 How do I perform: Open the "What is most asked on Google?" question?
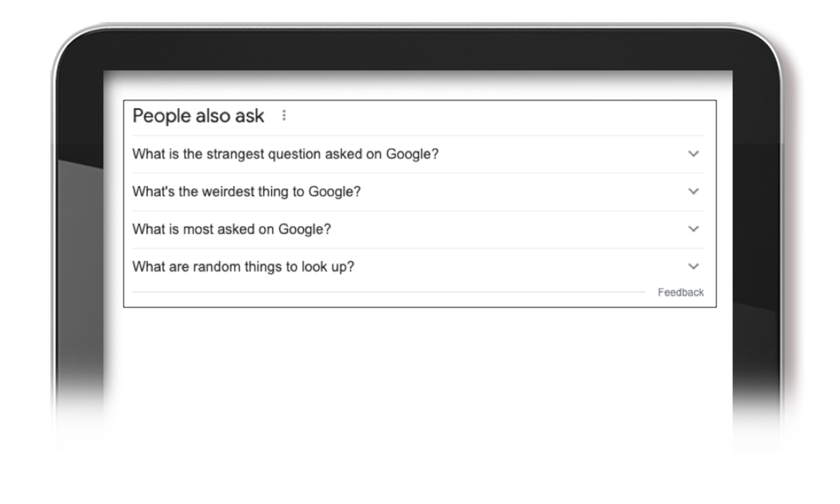pyautogui.click(x=231, y=229)
